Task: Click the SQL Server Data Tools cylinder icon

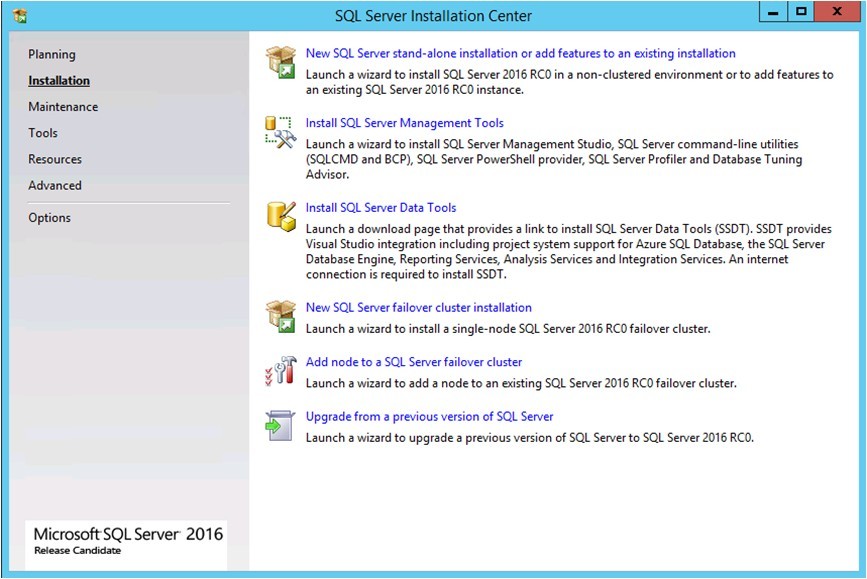Action: pyautogui.click(x=281, y=217)
